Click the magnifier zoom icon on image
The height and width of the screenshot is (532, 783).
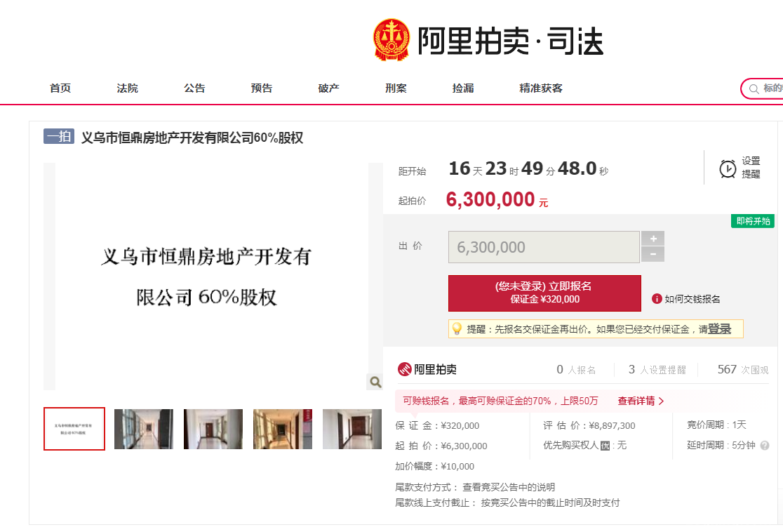click(x=375, y=382)
